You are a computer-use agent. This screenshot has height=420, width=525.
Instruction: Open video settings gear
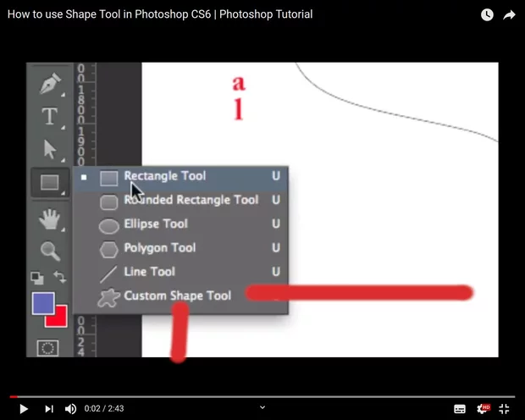[483, 409]
